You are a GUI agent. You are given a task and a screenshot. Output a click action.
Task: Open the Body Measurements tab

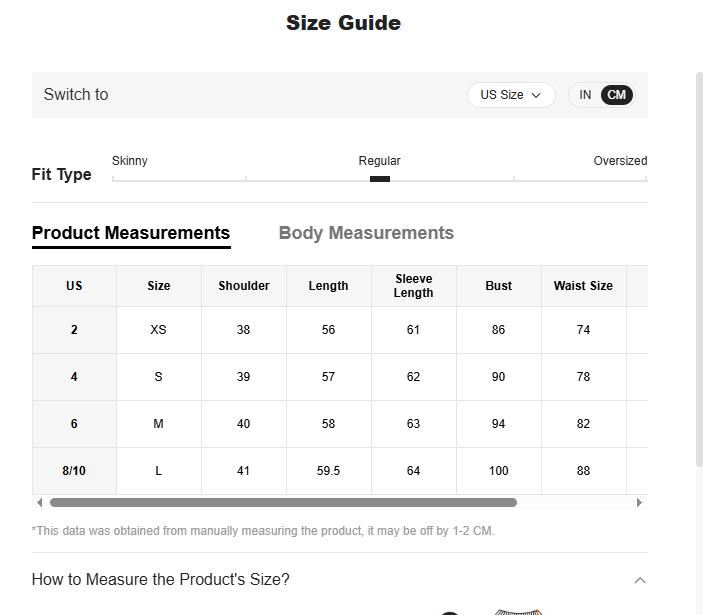pyautogui.click(x=366, y=233)
